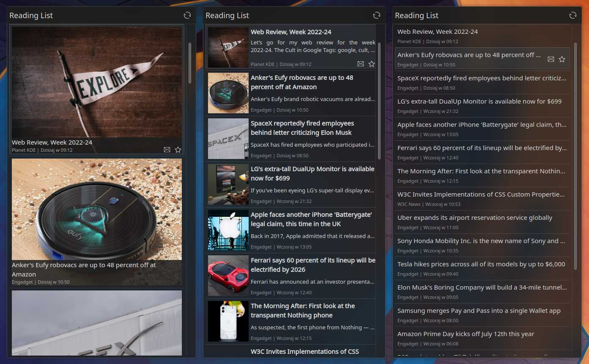The width and height of the screenshot is (589, 364).
Task: Open Web Review, Week 2022-24 title, middle widget
Action: pyautogui.click(x=291, y=32)
